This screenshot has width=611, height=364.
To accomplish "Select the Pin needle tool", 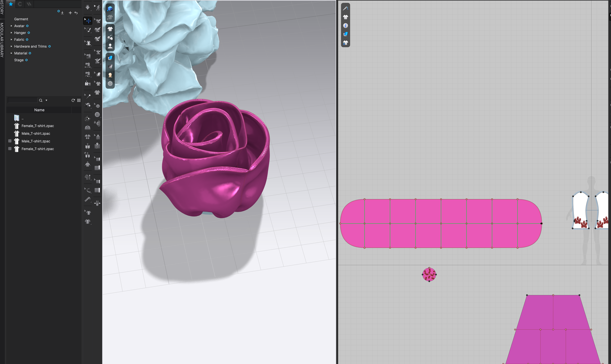I will (88, 96).
